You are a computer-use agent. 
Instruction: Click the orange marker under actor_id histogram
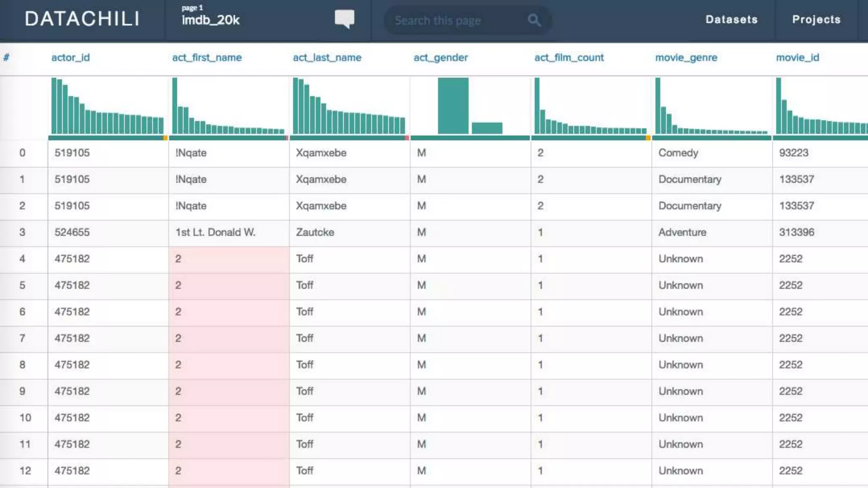pyautogui.click(x=165, y=138)
